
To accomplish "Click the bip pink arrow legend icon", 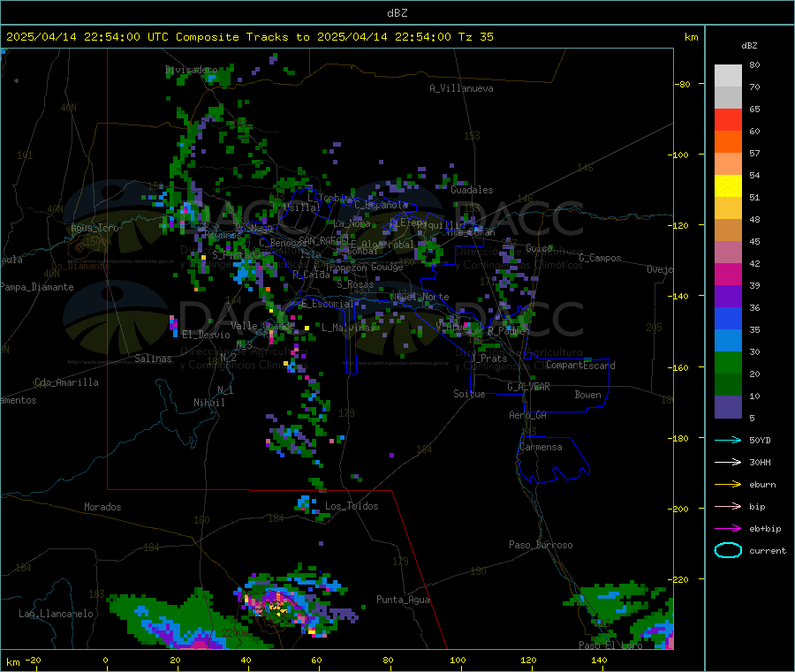I will pos(728,506).
